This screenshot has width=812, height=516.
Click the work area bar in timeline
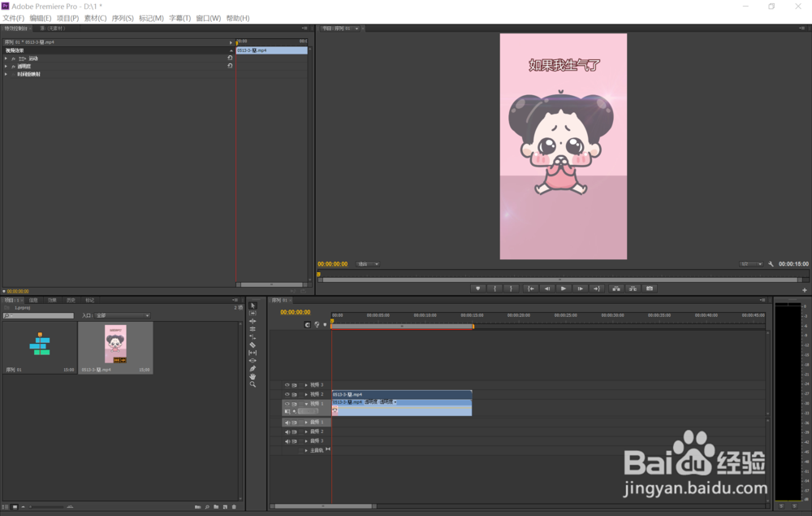point(402,327)
